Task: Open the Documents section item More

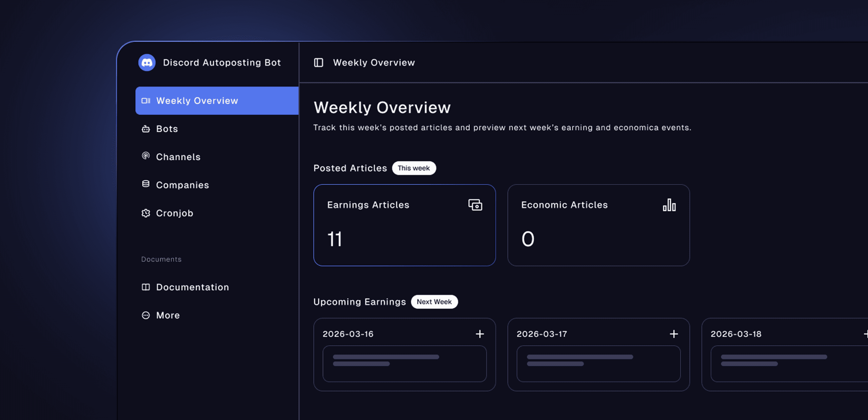Action: click(168, 315)
